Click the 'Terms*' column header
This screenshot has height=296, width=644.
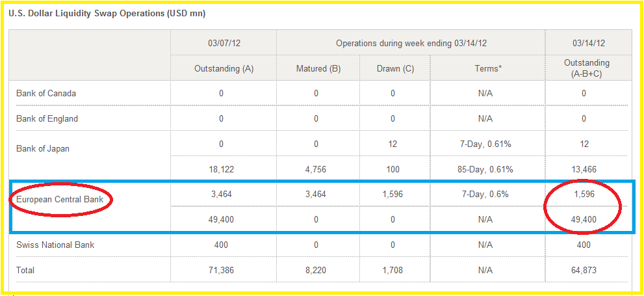488,69
